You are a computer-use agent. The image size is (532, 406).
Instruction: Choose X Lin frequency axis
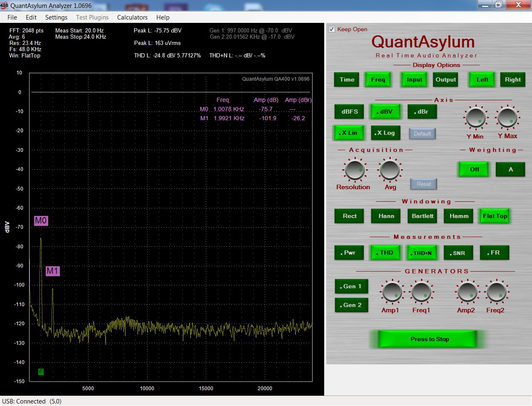(350, 133)
